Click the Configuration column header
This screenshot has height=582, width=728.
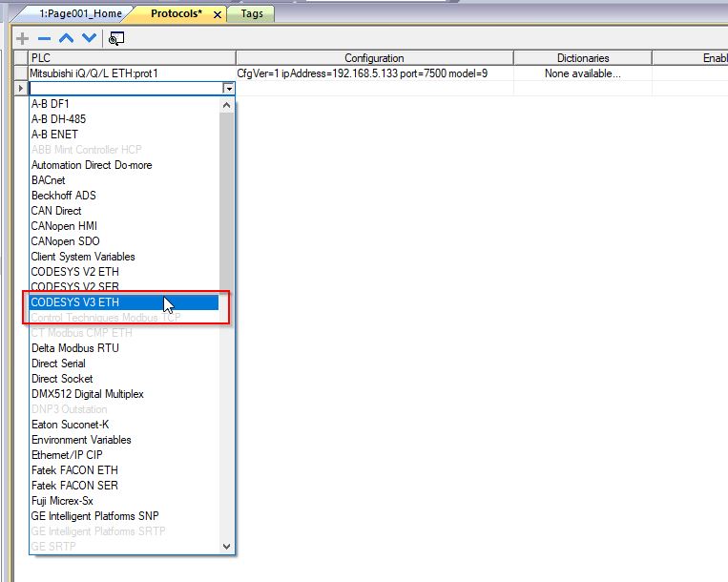point(374,58)
